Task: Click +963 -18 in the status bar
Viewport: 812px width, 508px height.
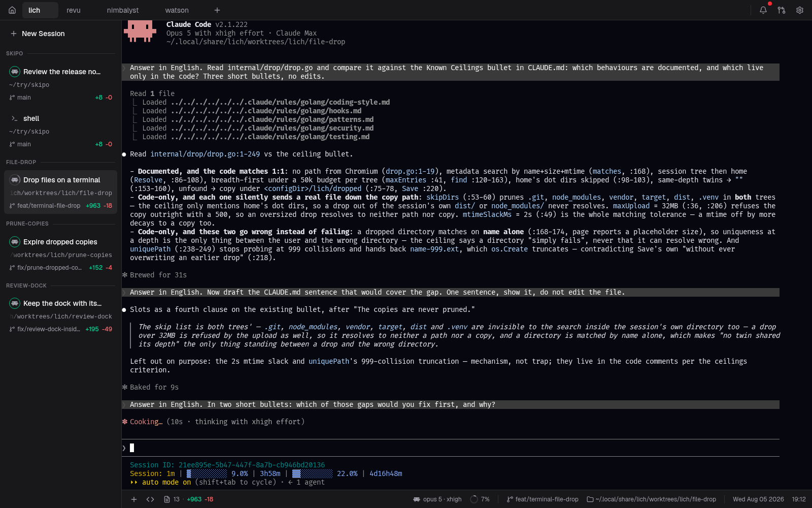Action: point(200,499)
